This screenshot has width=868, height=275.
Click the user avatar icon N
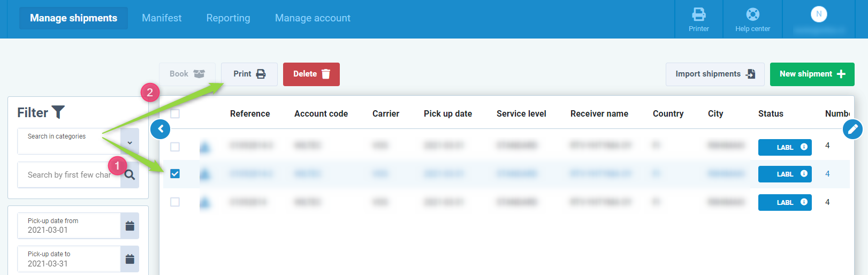tap(819, 14)
